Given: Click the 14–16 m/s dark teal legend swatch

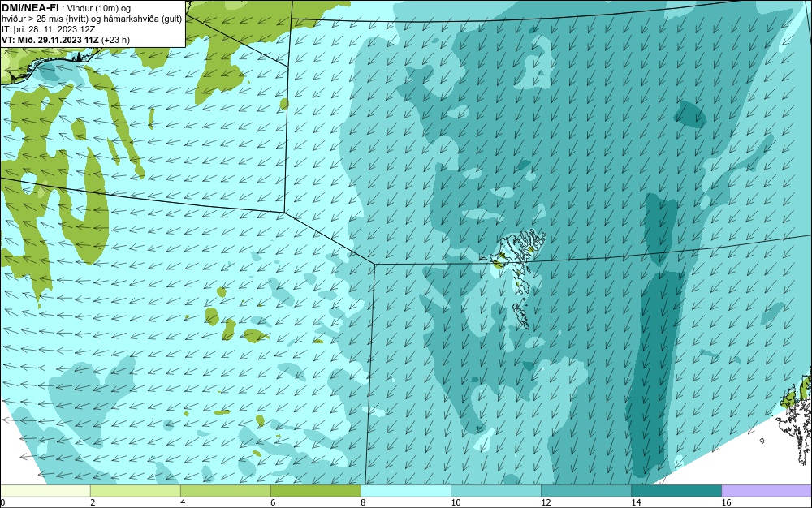Looking at the screenshot, I should (676, 491).
